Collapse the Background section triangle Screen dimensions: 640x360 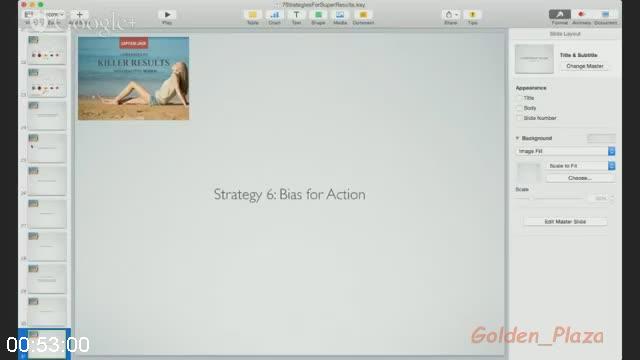pos(518,138)
